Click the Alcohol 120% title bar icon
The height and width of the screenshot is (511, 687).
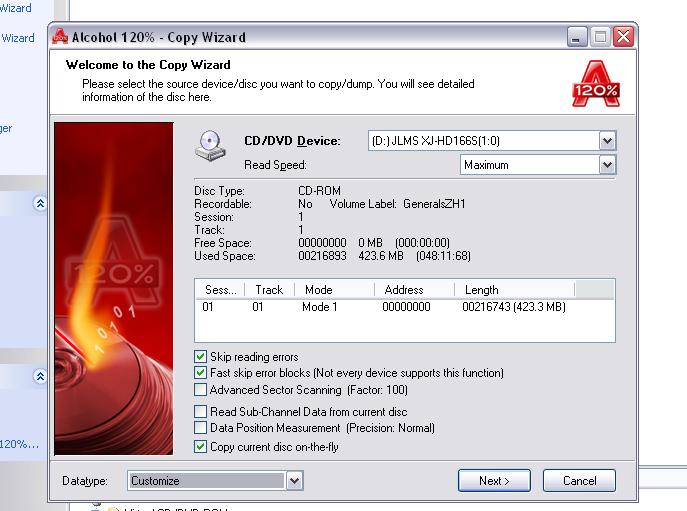(x=60, y=37)
